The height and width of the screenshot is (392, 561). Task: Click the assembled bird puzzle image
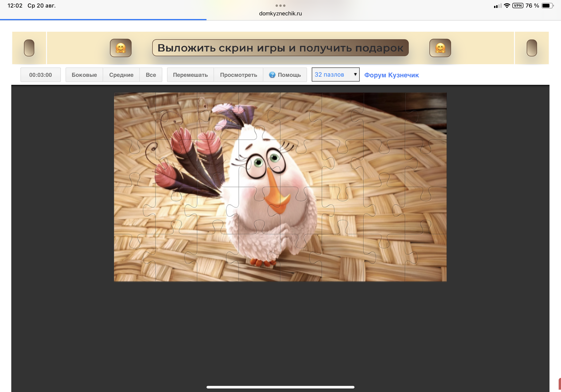click(280, 187)
